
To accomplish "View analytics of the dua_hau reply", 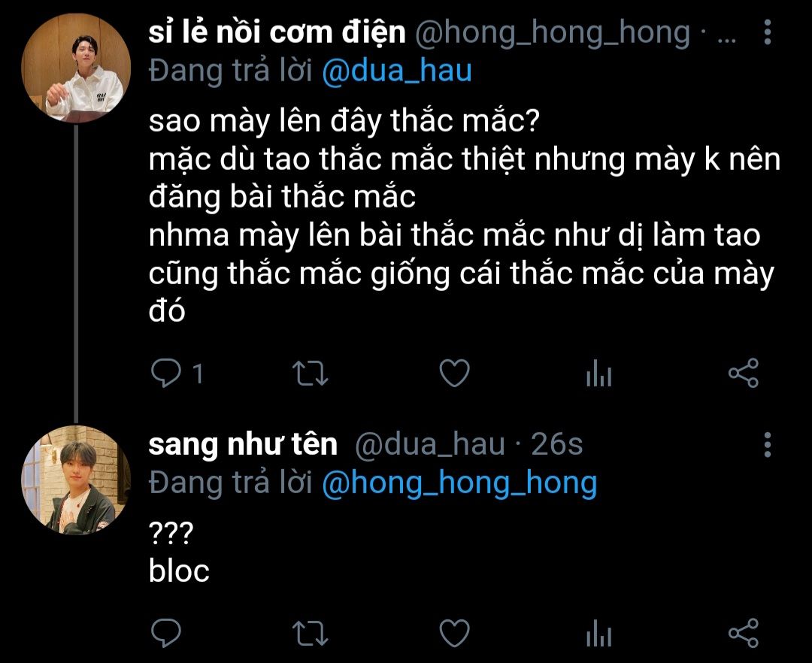I will pyautogui.click(x=598, y=633).
